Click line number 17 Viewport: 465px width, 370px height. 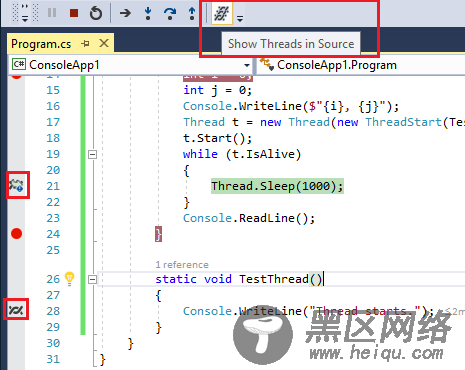click(x=53, y=122)
